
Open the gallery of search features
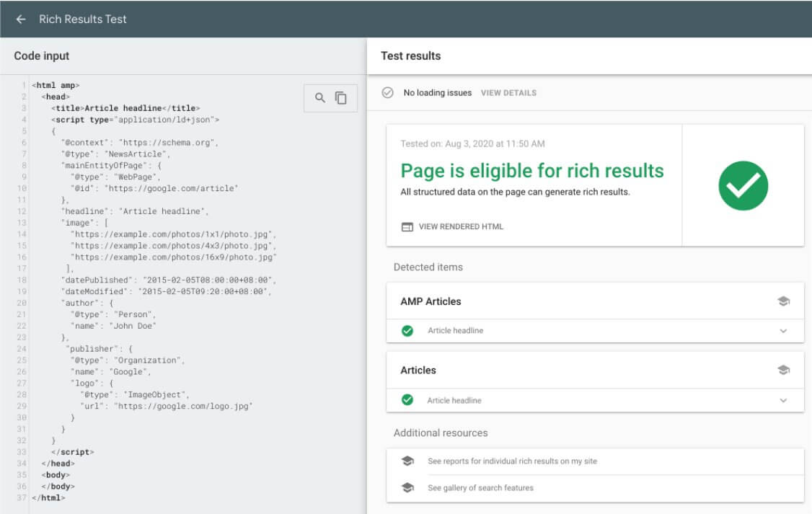480,488
